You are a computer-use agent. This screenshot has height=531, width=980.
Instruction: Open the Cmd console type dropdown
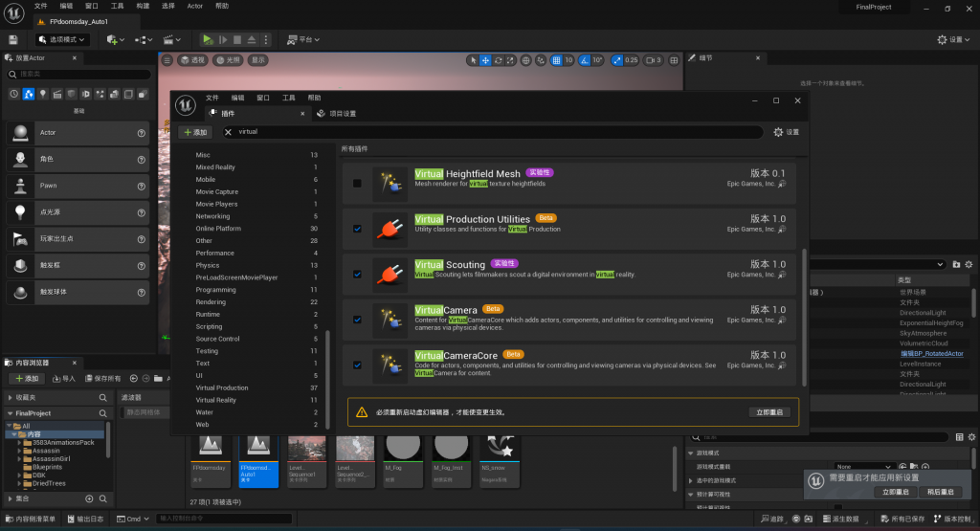pos(133,519)
